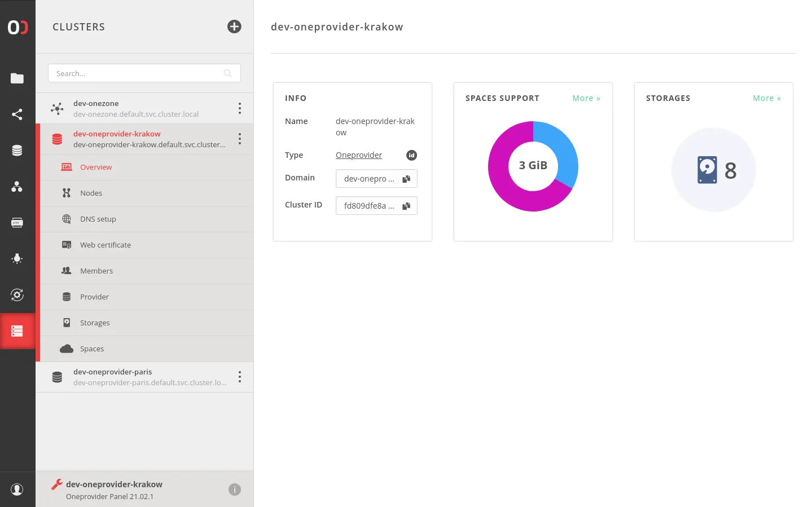Click the id badge next to Oneprovider type
The height and width of the screenshot is (507, 812).
[411, 155]
